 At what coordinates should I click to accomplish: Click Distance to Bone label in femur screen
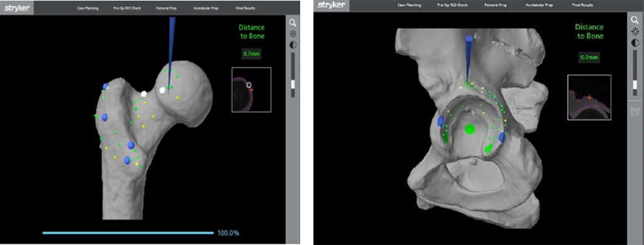click(x=251, y=32)
